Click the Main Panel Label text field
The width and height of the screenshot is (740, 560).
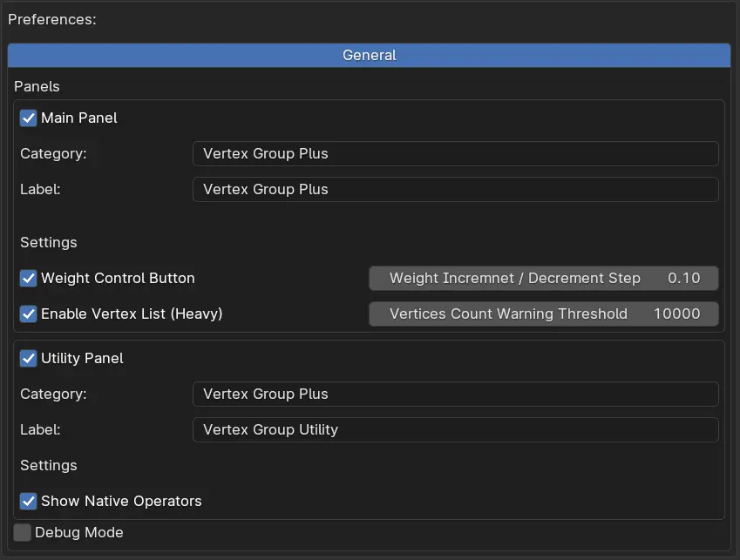coord(455,189)
